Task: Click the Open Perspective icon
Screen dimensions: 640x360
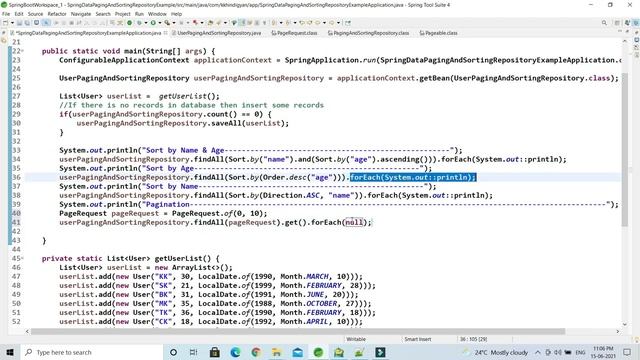Action: coord(617,23)
